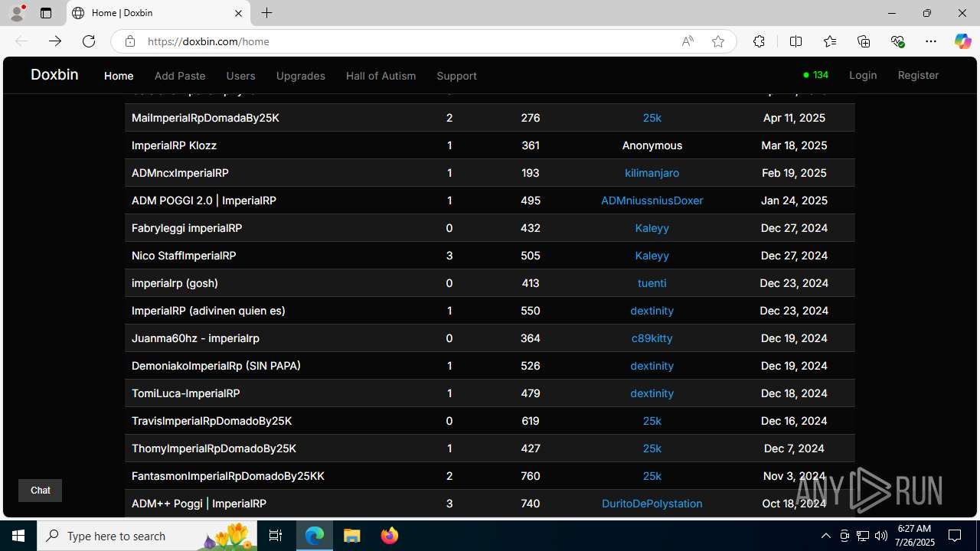Select the Home nav item
The image size is (980, 551).
click(119, 76)
